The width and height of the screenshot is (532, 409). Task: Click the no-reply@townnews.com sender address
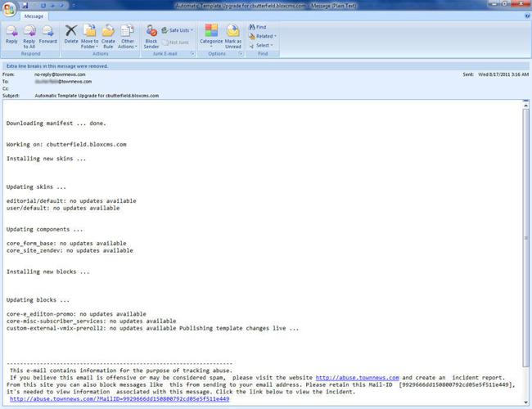pos(60,74)
